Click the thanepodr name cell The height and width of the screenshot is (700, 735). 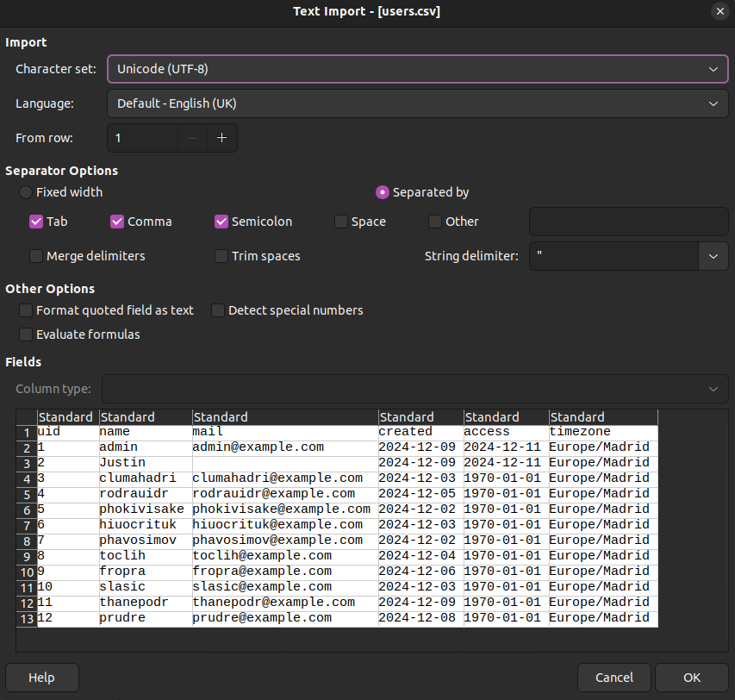146,603
